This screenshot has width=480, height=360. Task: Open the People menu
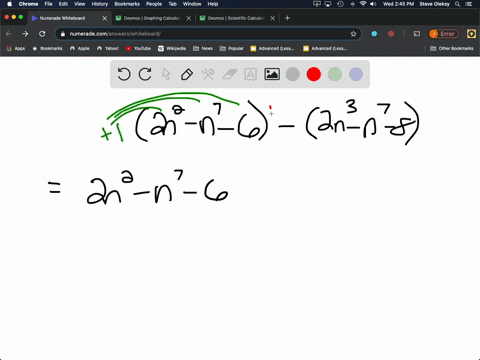point(154,4)
